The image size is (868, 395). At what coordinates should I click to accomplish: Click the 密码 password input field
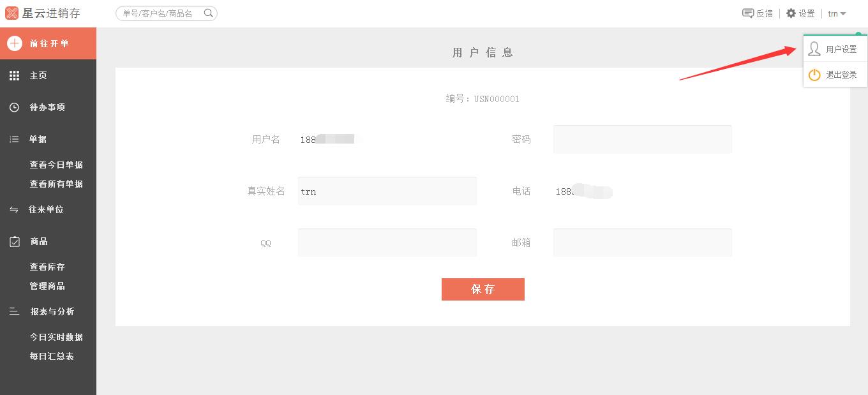(642, 139)
